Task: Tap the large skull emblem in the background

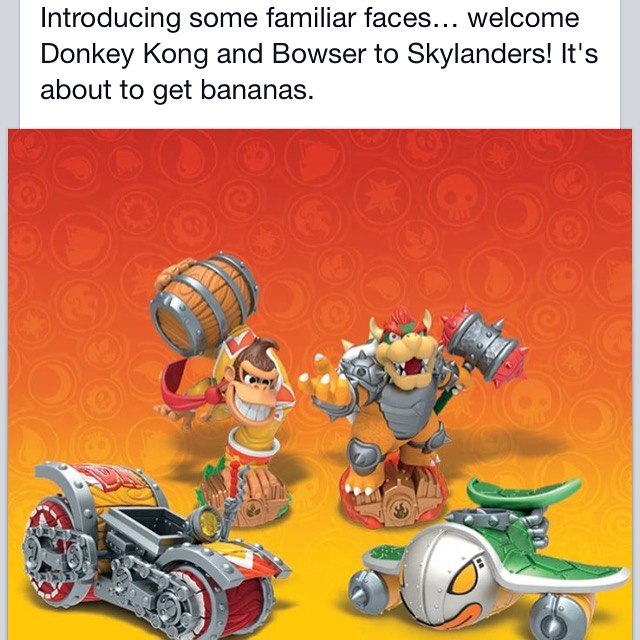Action: pos(458,198)
